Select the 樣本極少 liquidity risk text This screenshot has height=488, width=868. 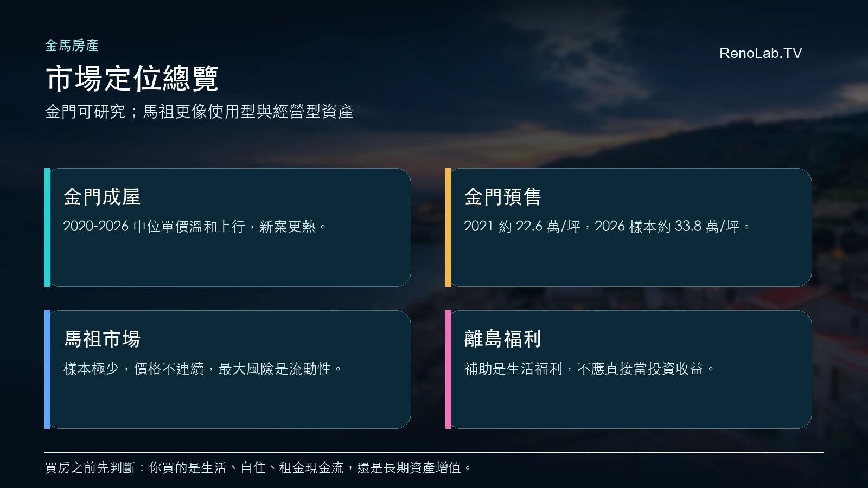pos(203,369)
